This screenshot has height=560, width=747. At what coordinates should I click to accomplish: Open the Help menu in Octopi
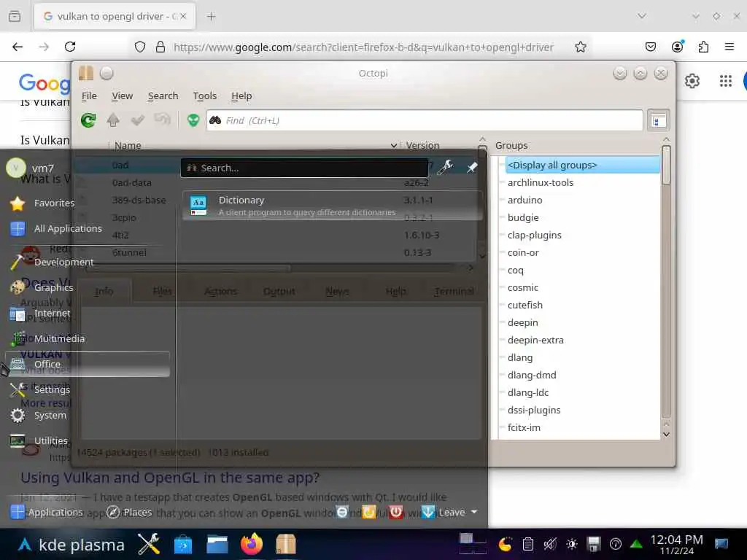pos(241,96)
